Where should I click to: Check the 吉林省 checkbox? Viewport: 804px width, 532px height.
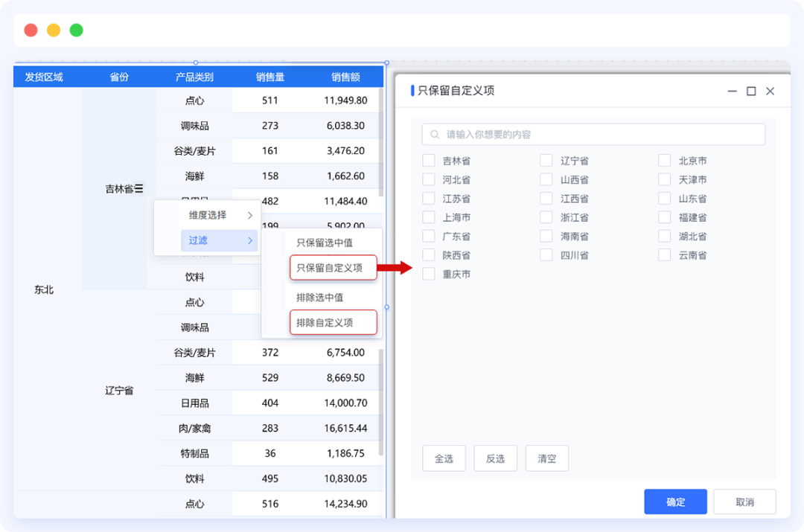click(429, 161)
